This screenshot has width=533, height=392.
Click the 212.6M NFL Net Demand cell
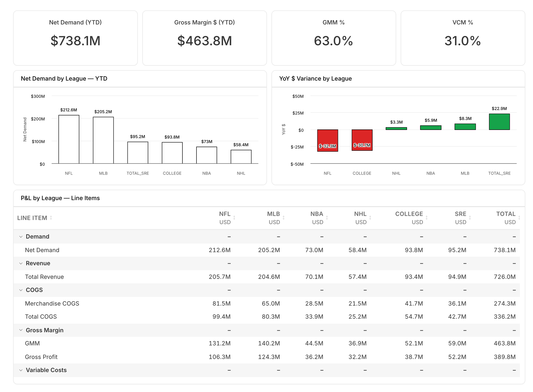click(x=220, y=250)
